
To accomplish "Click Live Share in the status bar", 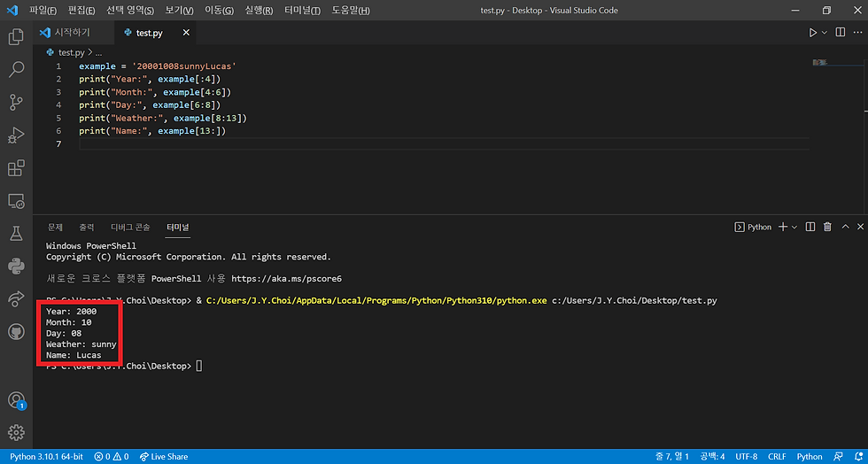I will click(x=164, y=457).
